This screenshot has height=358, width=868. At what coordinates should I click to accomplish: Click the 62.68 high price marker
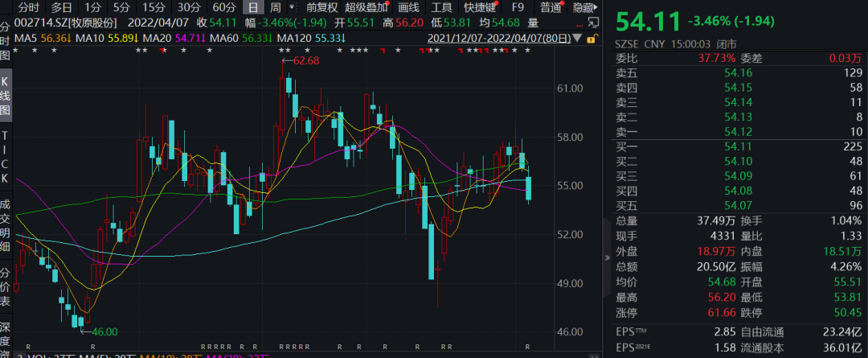(x=304, y=60)
